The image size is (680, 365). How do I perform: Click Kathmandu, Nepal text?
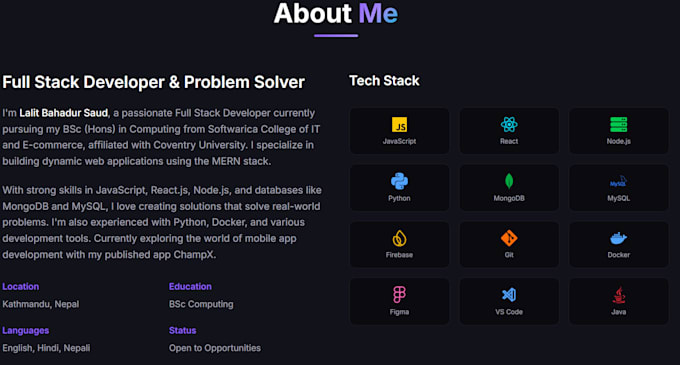point(41,304)
